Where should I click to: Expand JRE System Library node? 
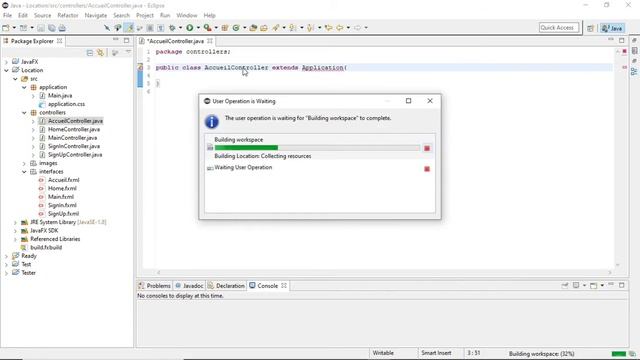tap(15, 222)
